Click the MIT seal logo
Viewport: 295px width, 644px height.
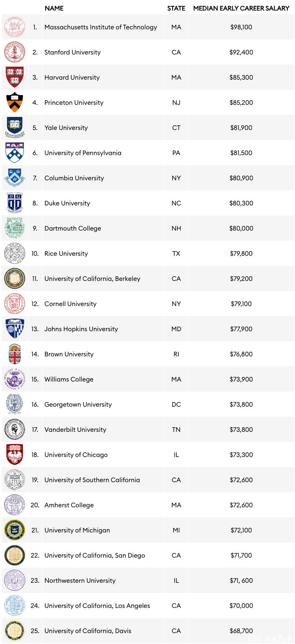click(x=15, y=27)
